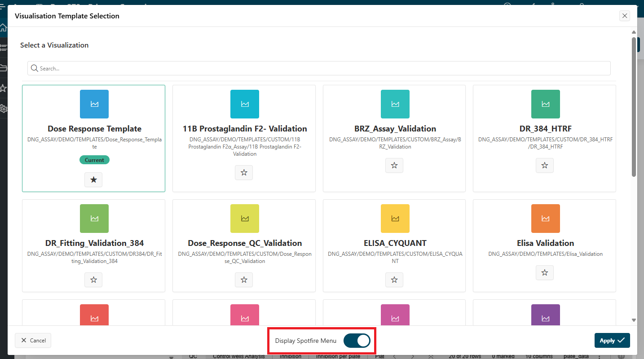Click the hamburger menu icon behind the dialog
Viewport: 644px width, 359px height.
coord(3,6)
